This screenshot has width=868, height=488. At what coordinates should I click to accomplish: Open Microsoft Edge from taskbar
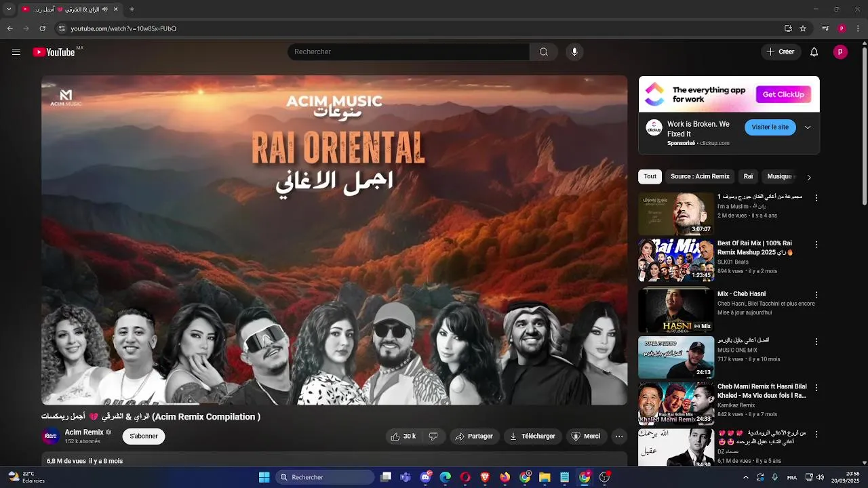point(446,477)
